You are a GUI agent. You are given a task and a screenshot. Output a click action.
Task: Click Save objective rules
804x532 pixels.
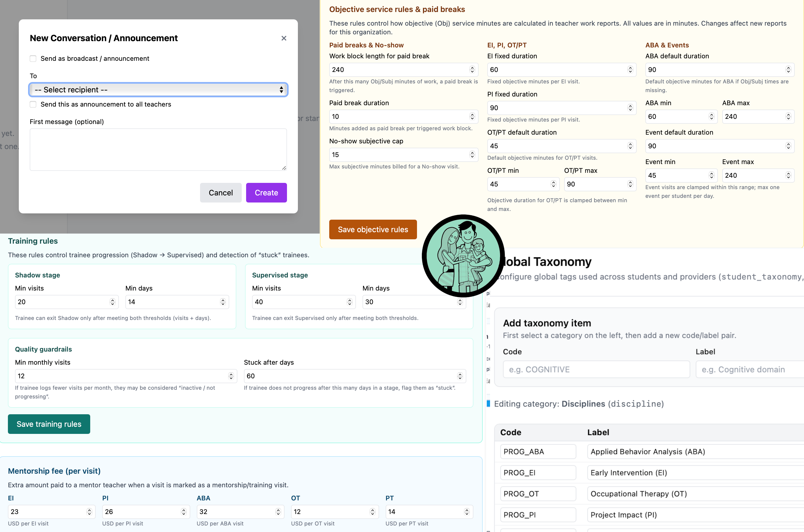[x=373, y=229]
